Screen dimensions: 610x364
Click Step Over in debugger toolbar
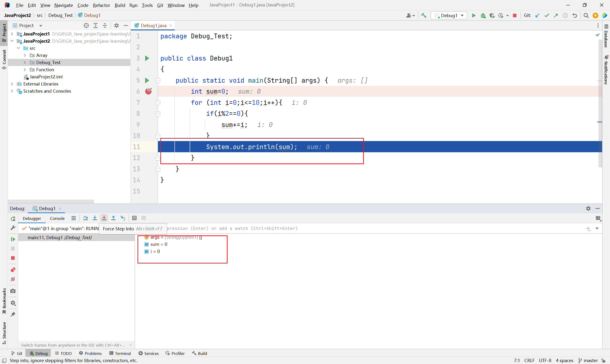[85, 218]
